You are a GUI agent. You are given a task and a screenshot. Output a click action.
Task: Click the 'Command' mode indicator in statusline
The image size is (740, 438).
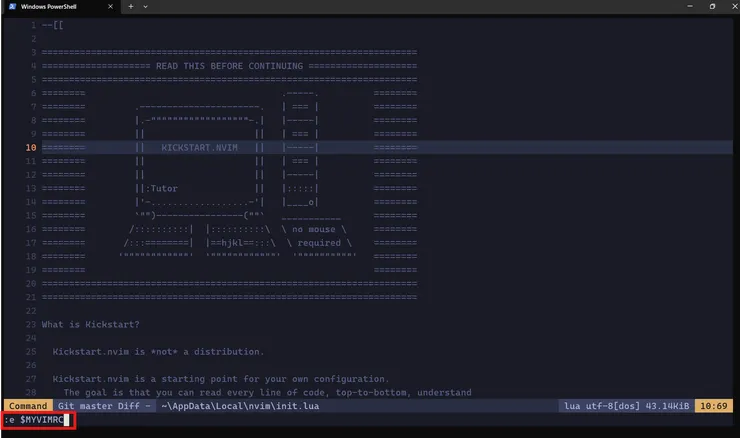[x=28, y=406]
